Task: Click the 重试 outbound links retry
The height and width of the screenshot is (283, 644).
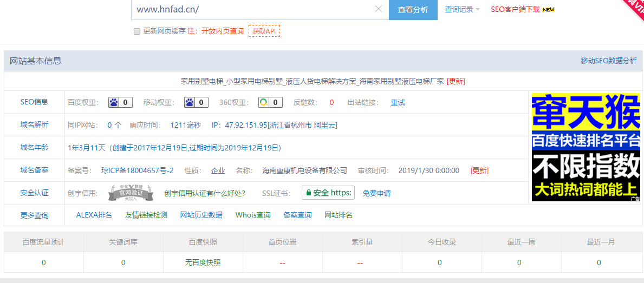Action: pyautogui.click(x=398, y=102)
